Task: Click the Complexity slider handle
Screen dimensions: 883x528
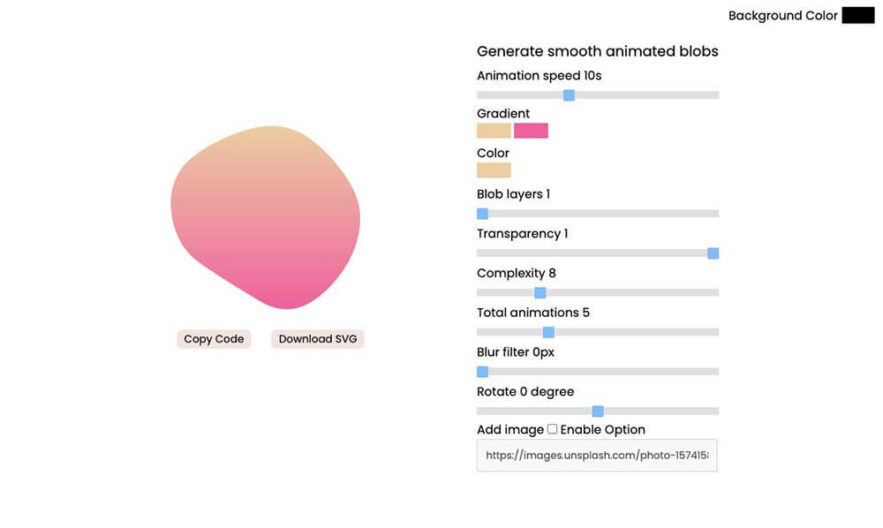Action: pos(540,293)
